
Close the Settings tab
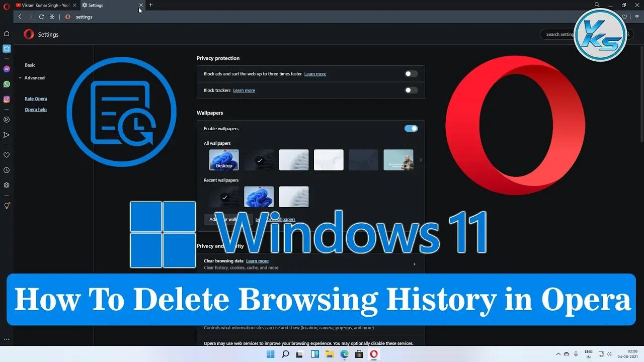(x=141, y=5)
